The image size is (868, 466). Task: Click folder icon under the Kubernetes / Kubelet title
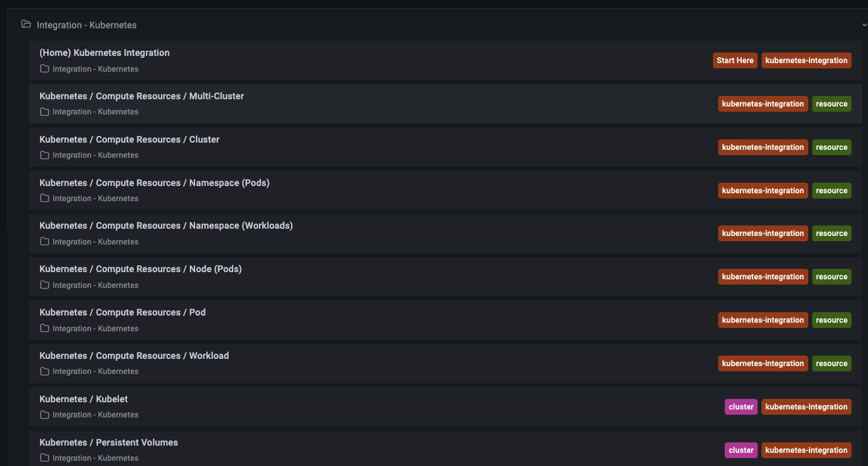point(45,415)
